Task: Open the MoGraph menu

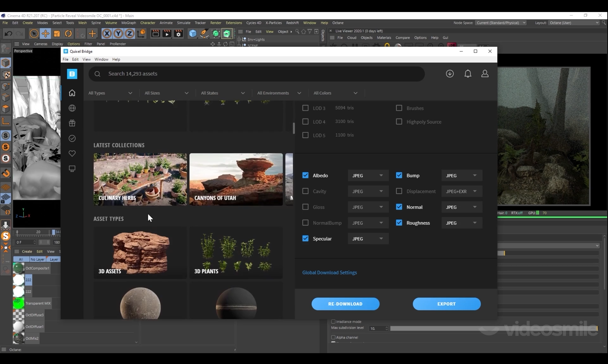Action: tap(129, 23)
